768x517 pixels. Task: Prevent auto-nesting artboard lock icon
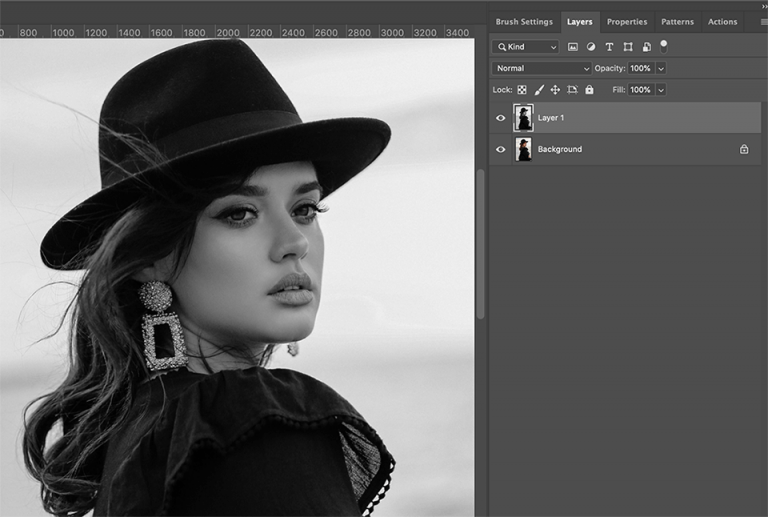[x=572, y=90]
